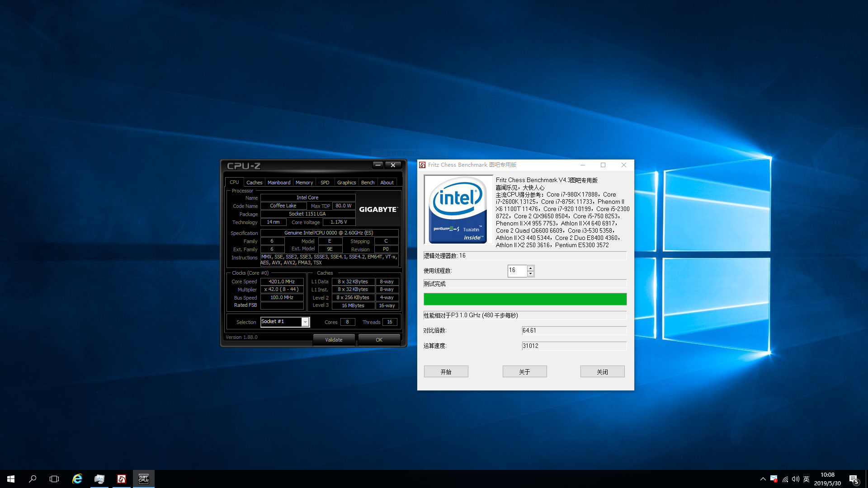868x488 pixels.
Task: Click the green benchmark progress bar
Action: coord(525,299)
